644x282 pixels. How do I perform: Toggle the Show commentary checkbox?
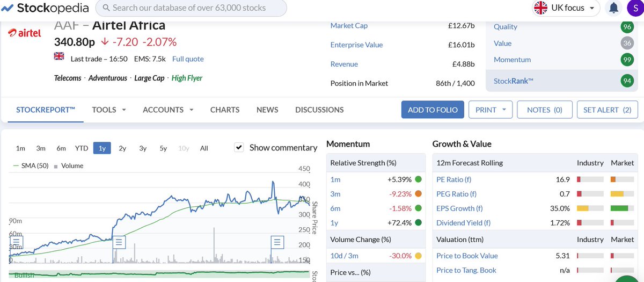(239, 147)
